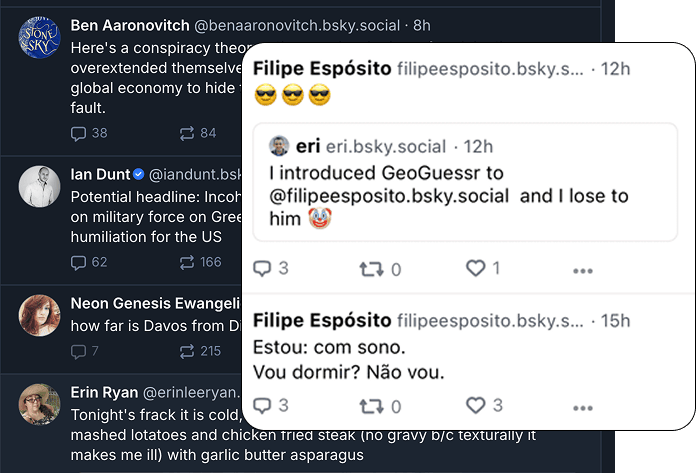Viewport: 696px width, 473px height.
Task: Open eri's quoted GeoGuessr post
Action: [x=450, y=185]
